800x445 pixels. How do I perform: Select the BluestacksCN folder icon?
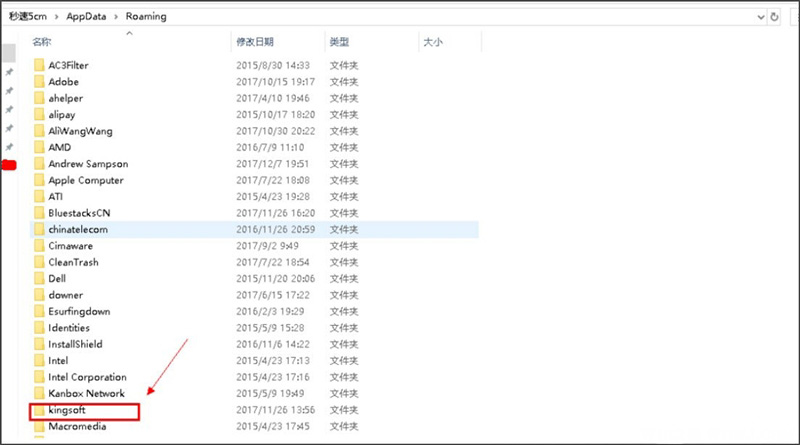coord(39,213)
